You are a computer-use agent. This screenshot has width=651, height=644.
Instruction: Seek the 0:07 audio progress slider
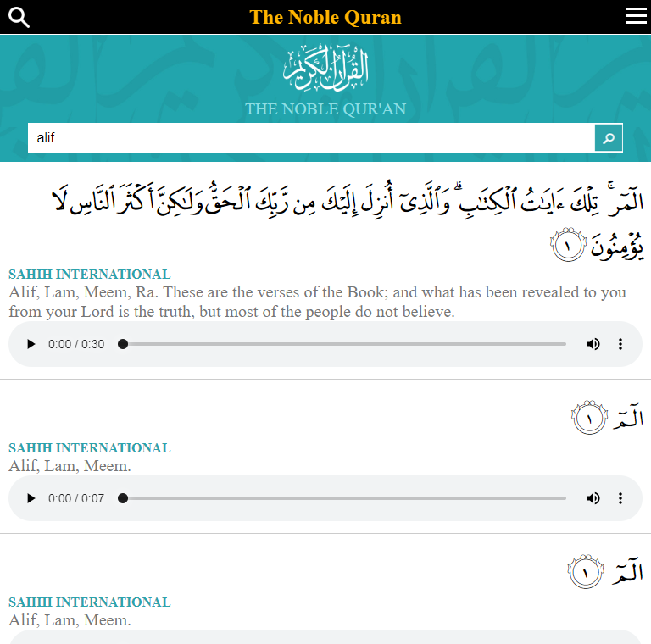344,498
